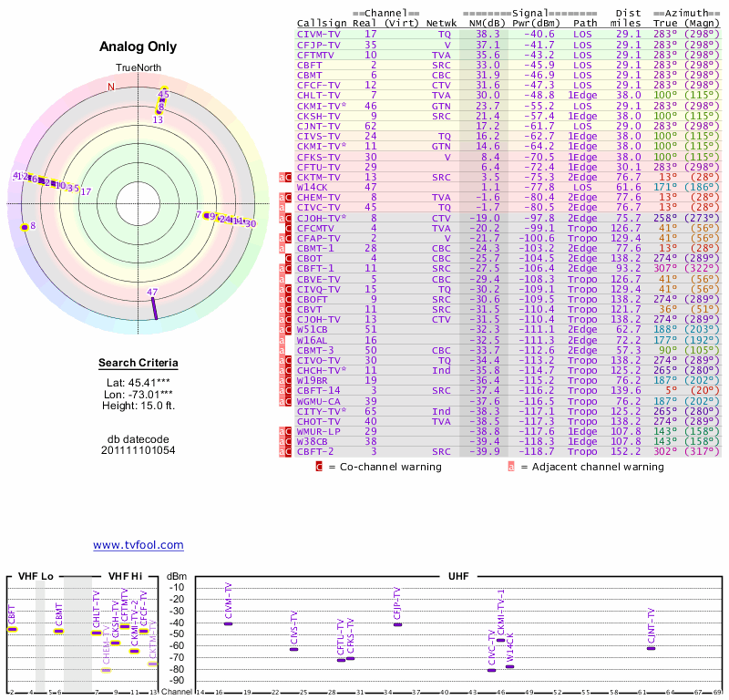Screen dimensions: 729x700
Task: Click the CIVM-TV callsign in the table
Action: coord(319,34)
